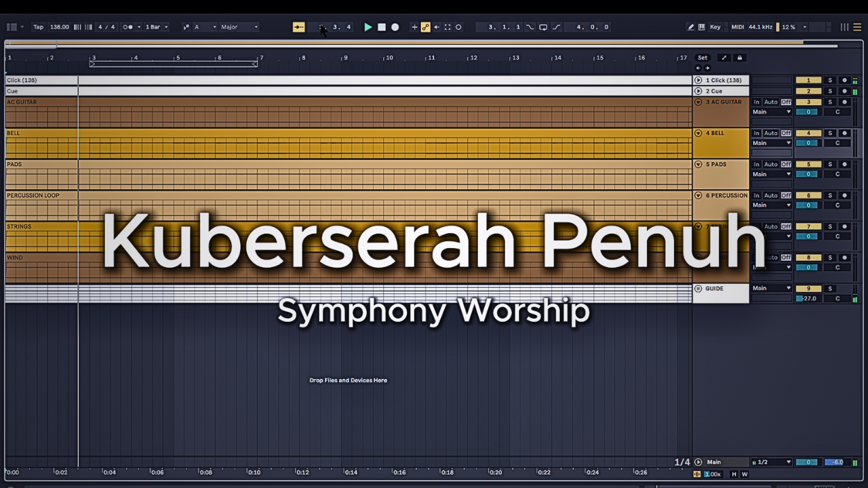
Task: Click the Set locator button
Action: [703, 58]
